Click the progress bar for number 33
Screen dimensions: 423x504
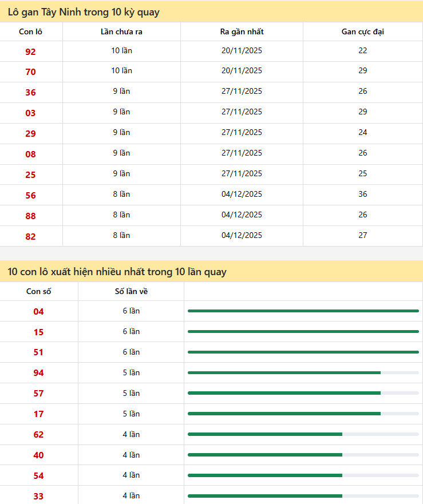(303, 496)
